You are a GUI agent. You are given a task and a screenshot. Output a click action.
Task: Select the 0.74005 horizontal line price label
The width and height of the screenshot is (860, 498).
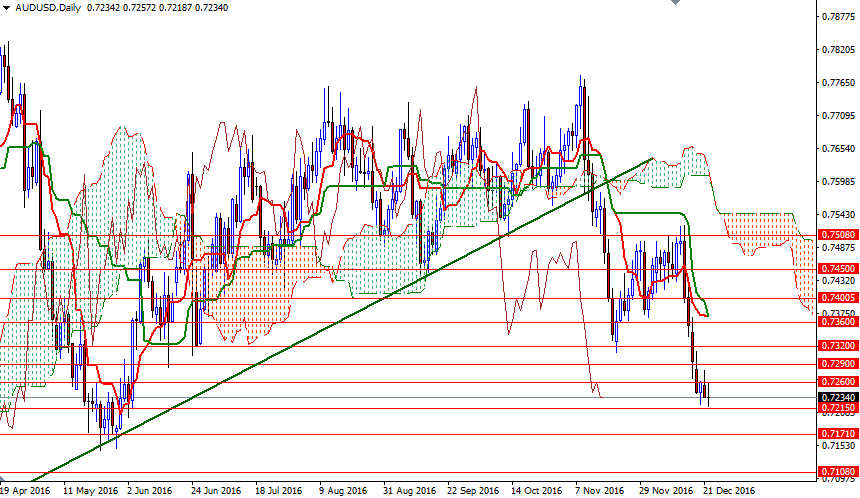click(839, 297)
